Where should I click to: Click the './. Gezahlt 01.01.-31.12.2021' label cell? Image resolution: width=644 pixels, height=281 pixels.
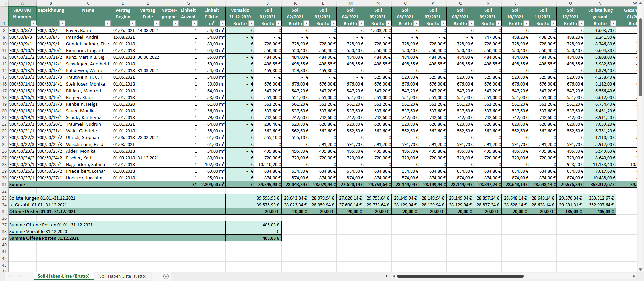coord(94,205)
